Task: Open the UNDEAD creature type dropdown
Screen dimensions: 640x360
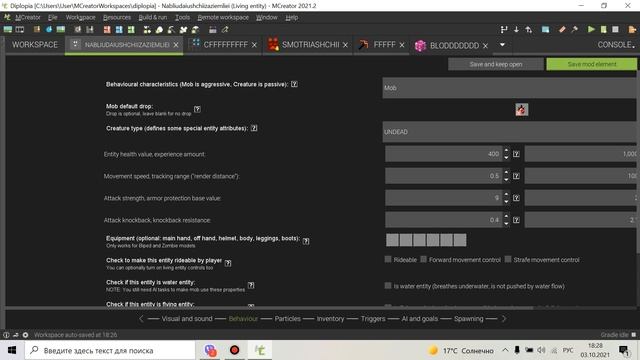Action: tap(509, 132)
